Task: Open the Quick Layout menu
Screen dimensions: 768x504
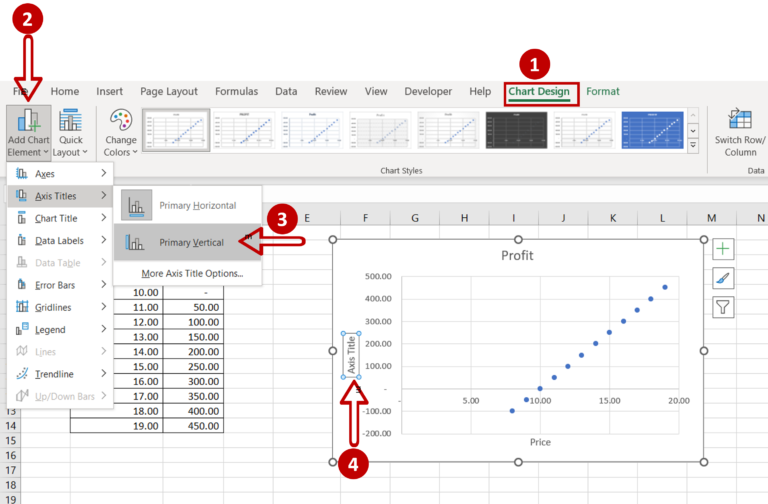Action: click(70, 132)
